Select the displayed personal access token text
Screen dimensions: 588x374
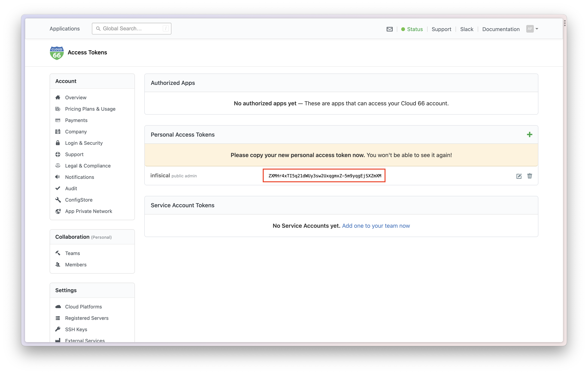[324, 176]
